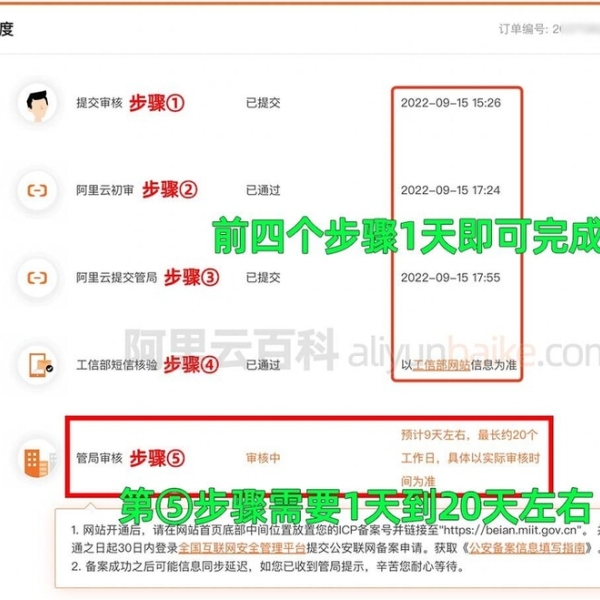Open the 全国互联网安全管理平台 link
The height and width of the screenshot is (600, 600).
[242, 548]
